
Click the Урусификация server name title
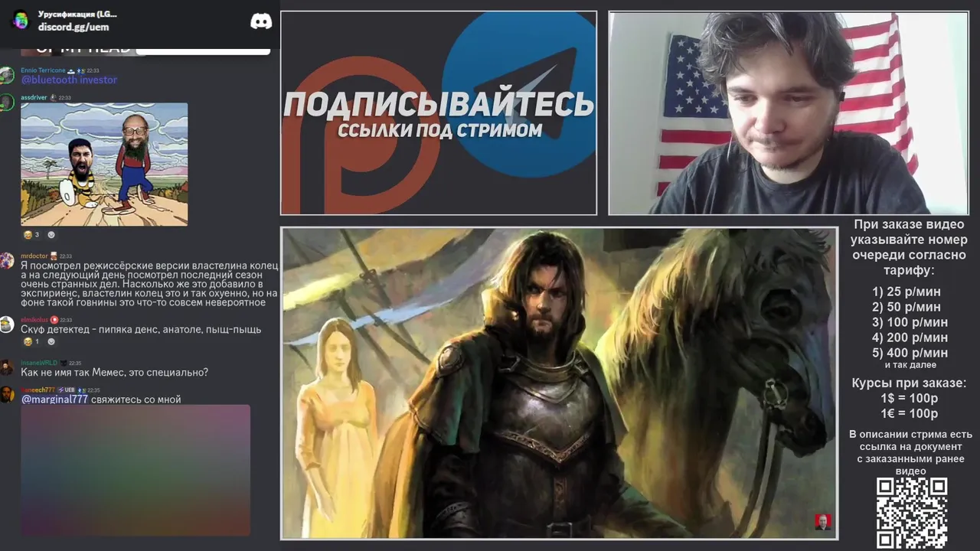(77, 14)
